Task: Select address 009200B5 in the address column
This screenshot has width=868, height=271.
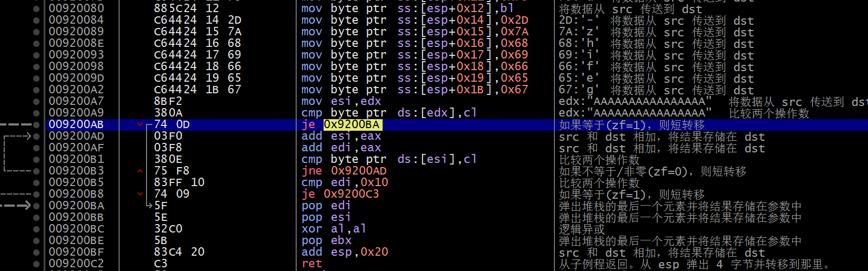Action: 76,182
